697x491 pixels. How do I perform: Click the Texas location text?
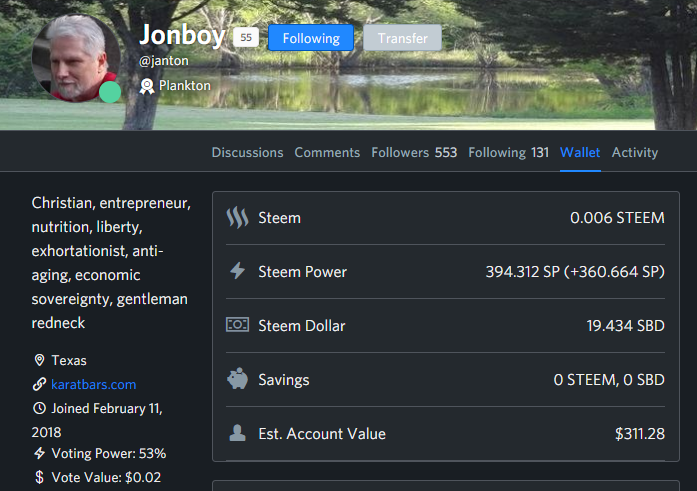pyautogui.click(x=69, y=360)
